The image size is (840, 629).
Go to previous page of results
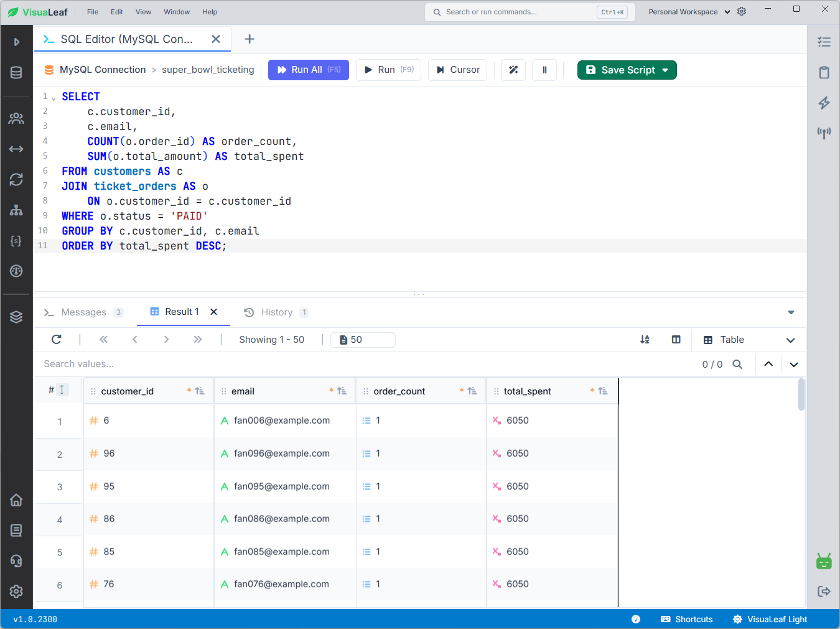134,339
